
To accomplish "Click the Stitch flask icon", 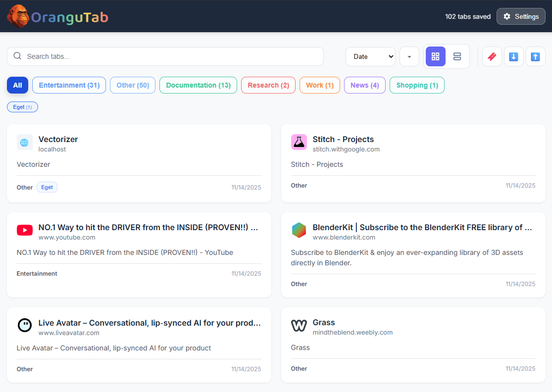I will tap(299, 142).
